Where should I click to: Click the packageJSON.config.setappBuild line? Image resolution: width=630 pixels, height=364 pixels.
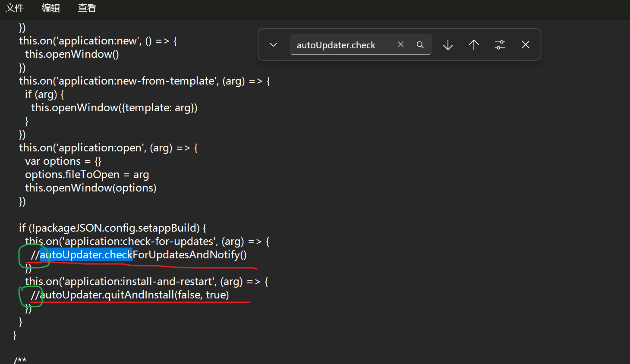pyautogui.click(x=113, y=228)
